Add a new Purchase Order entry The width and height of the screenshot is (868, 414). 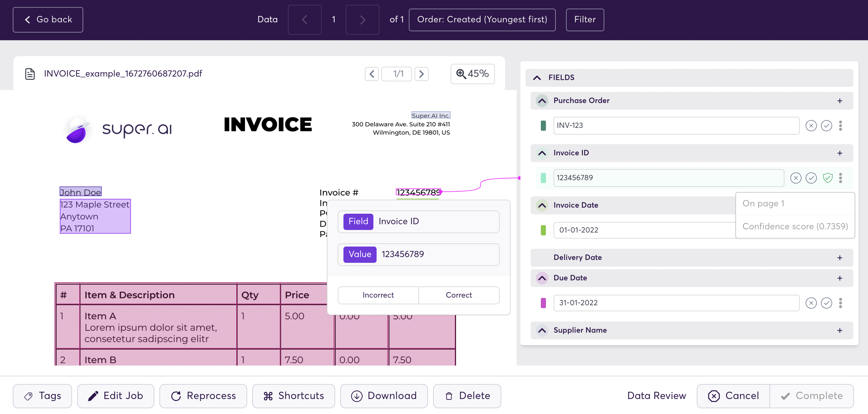(x=840, y=101)
